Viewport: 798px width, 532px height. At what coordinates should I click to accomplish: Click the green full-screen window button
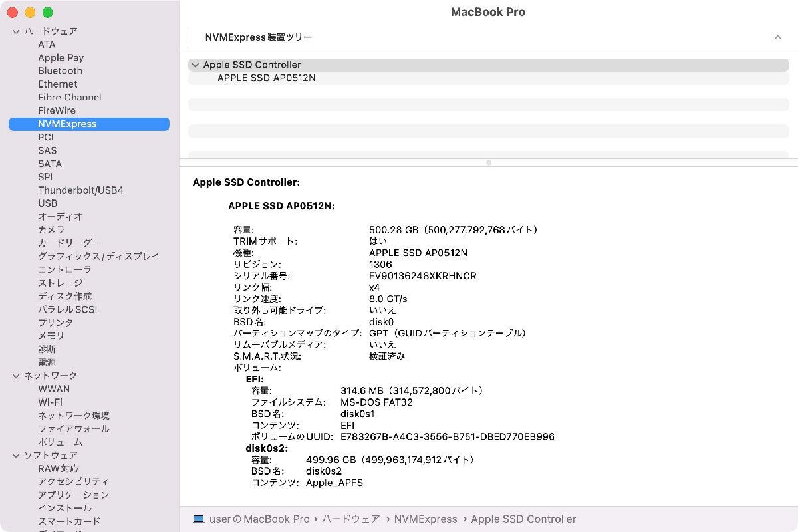[x=47, y=12]
